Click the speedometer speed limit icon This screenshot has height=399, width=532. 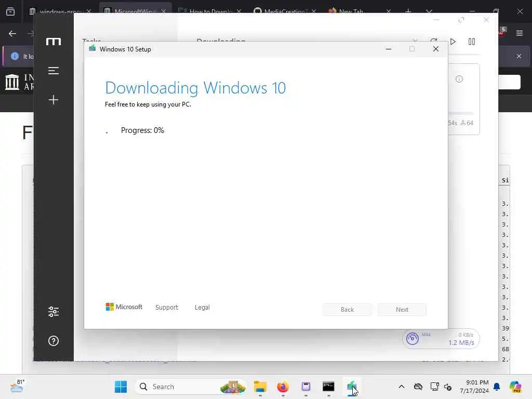click(x=412, y=338)
